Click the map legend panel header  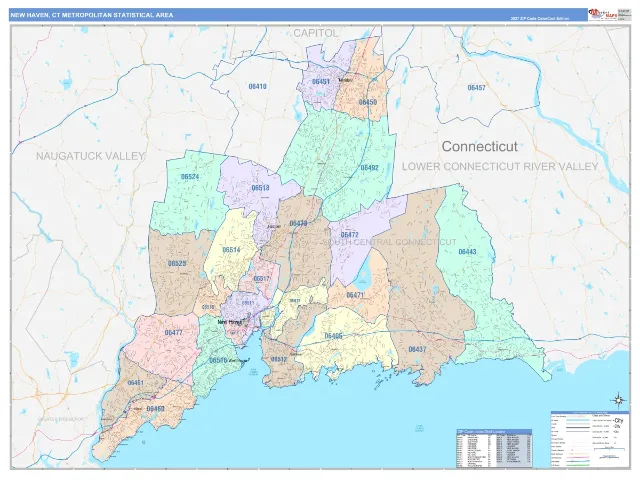point(589,413)
